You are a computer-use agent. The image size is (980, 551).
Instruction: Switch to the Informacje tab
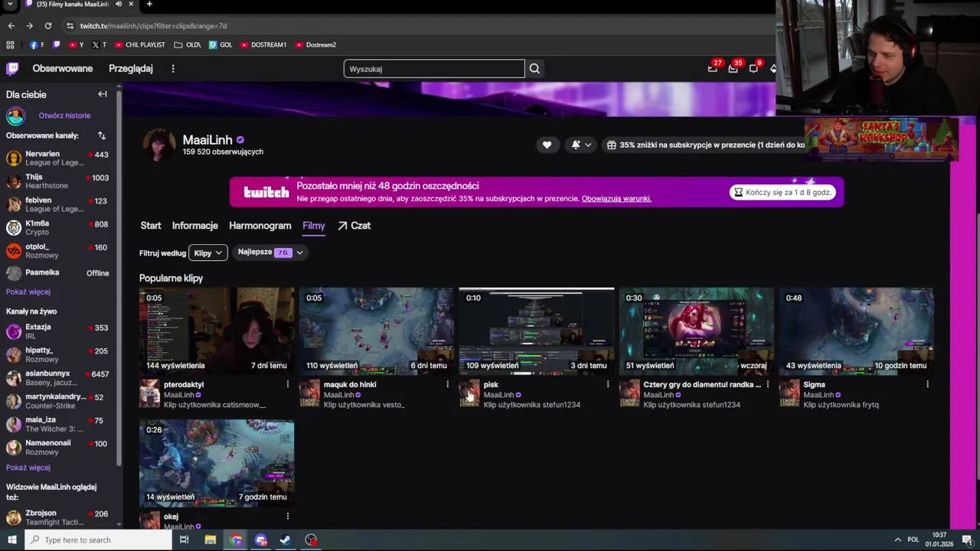pos(195,226)
